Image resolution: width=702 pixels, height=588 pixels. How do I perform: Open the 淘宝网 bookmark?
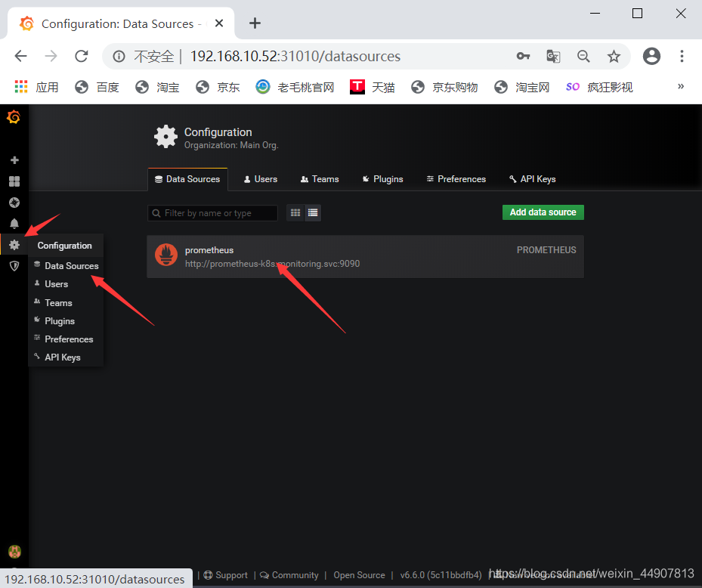pos(522,87)
